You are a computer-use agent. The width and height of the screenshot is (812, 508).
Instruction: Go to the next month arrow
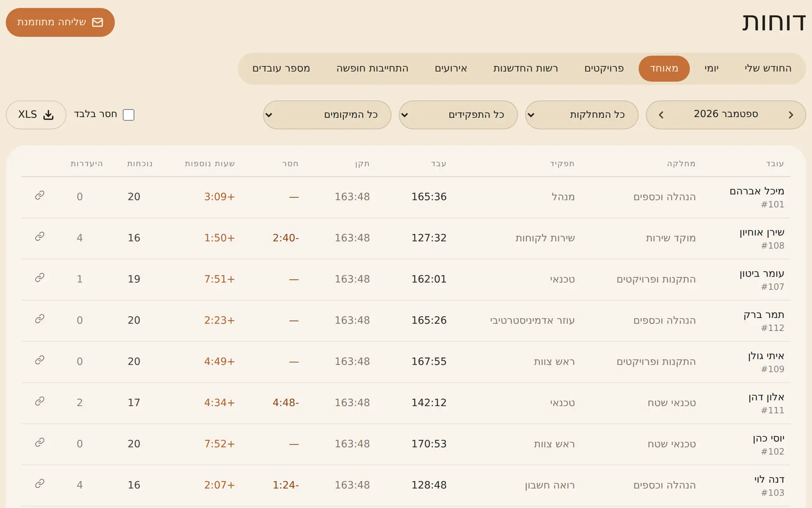661,115
